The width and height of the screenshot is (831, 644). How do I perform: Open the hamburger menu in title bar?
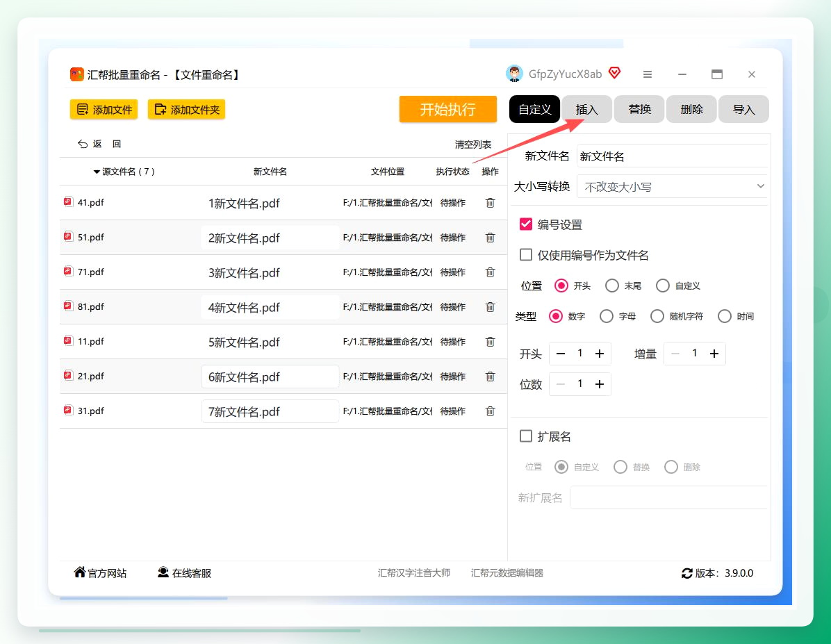click(647, 74)
